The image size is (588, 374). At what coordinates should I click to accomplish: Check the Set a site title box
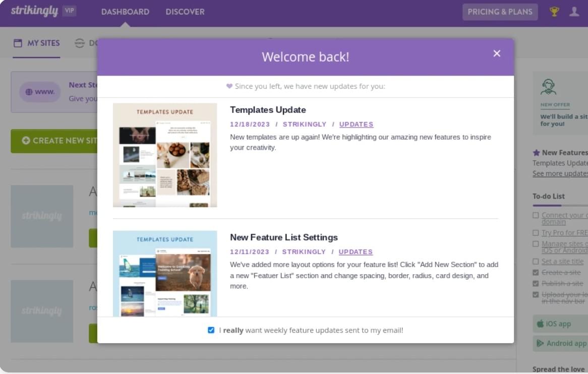tap(536, 261)
